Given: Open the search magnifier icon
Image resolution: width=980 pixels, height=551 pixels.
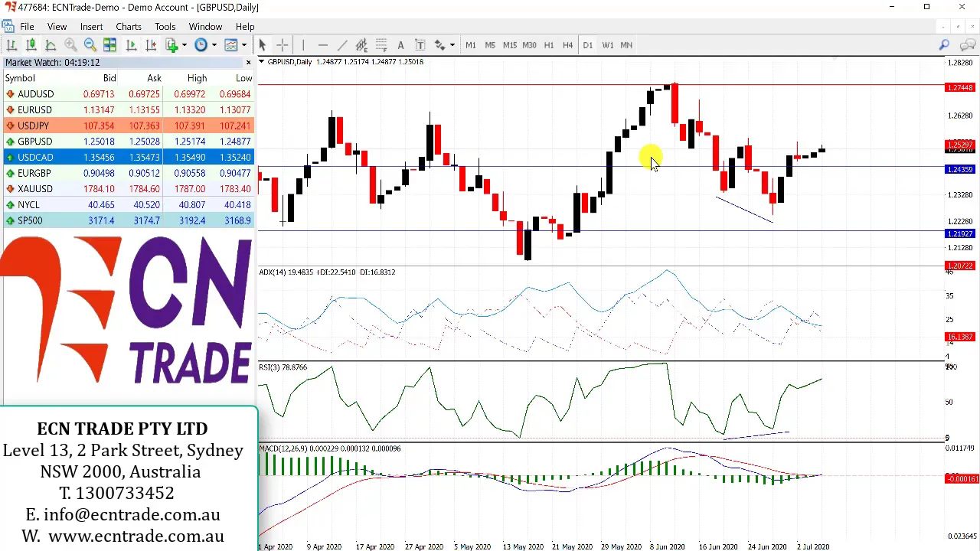Looking at the screenshot, I should tap(944, 45).
